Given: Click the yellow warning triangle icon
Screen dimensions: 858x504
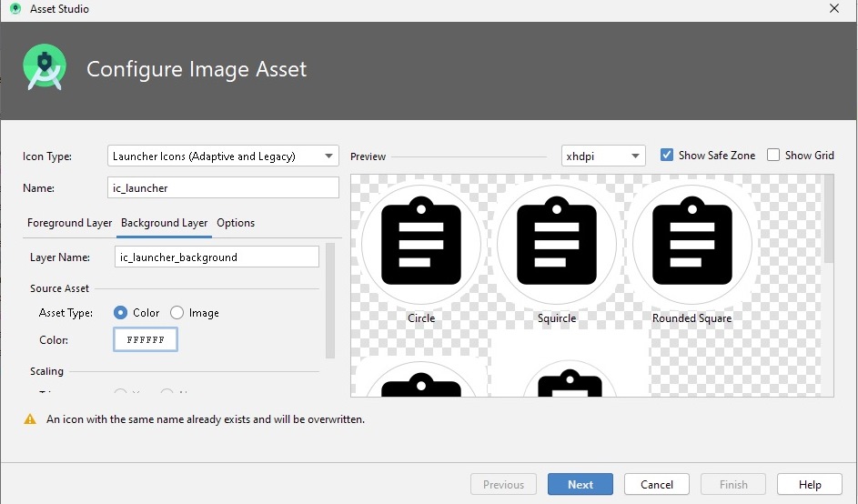Looking at the screenshot, I should [30, 419].
